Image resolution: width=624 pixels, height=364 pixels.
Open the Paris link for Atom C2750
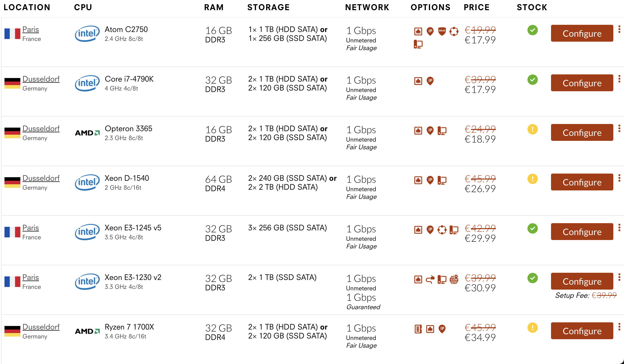click(31, 30)
